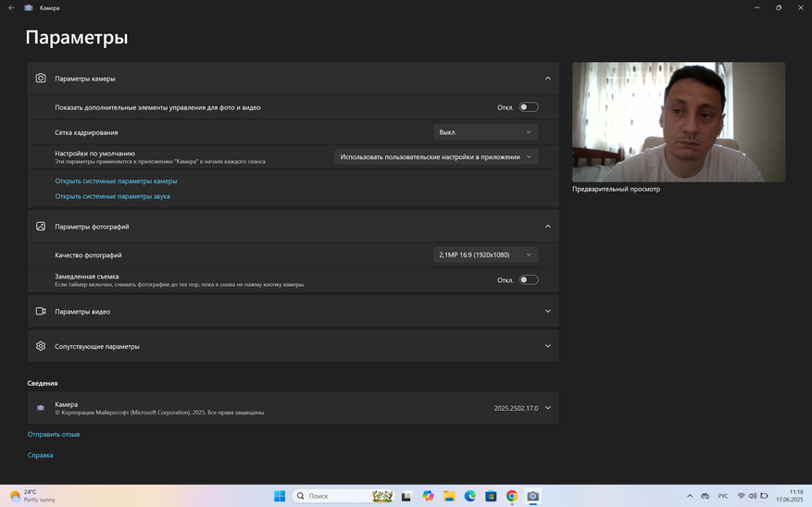The width and height of the screenshot is (812, 507).
Task: Expand the Сопутствующие параметры section
Action: pyautogui.click(x=547, y=346)
